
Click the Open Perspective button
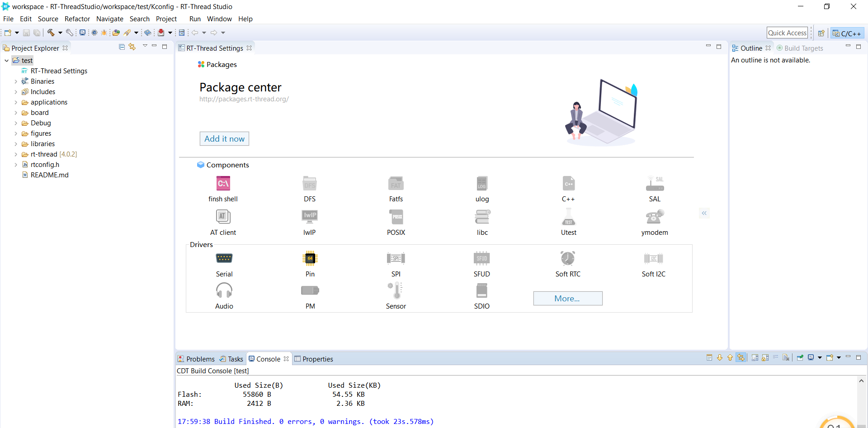pos(821,33)
